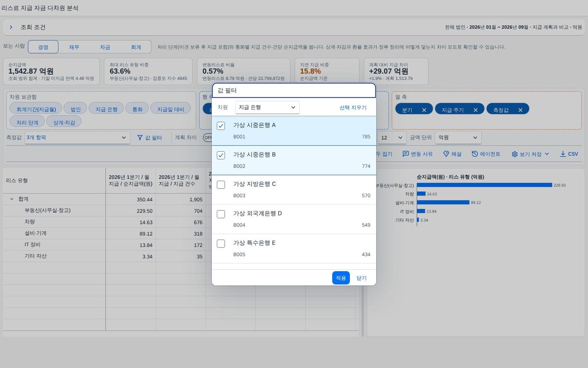Open the 차원 dropdown set to 지급 은행

coord(267,108)
